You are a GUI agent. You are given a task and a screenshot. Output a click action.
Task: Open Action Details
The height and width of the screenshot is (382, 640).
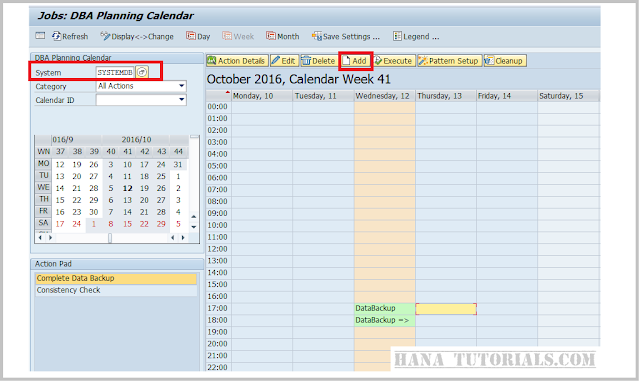237,61
